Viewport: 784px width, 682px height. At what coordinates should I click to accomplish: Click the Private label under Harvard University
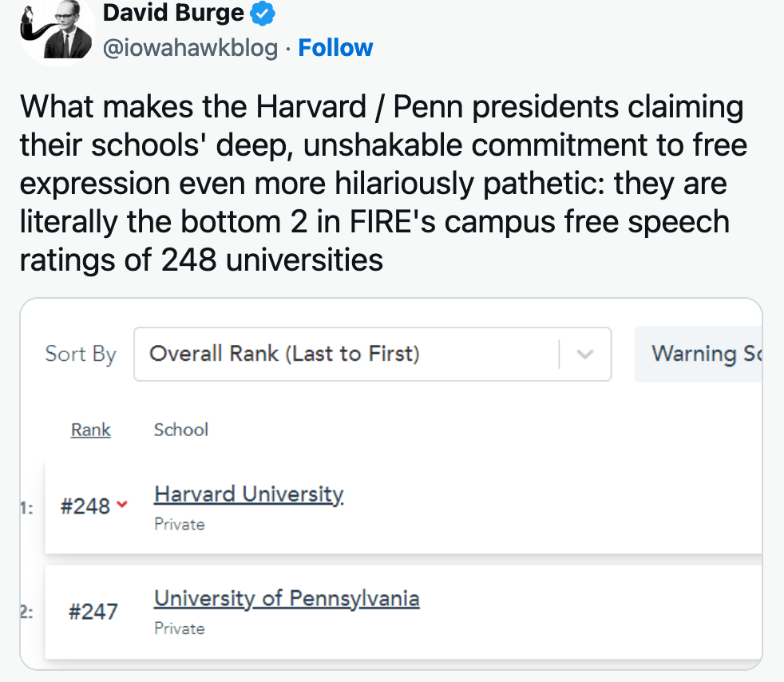point(180,525)
